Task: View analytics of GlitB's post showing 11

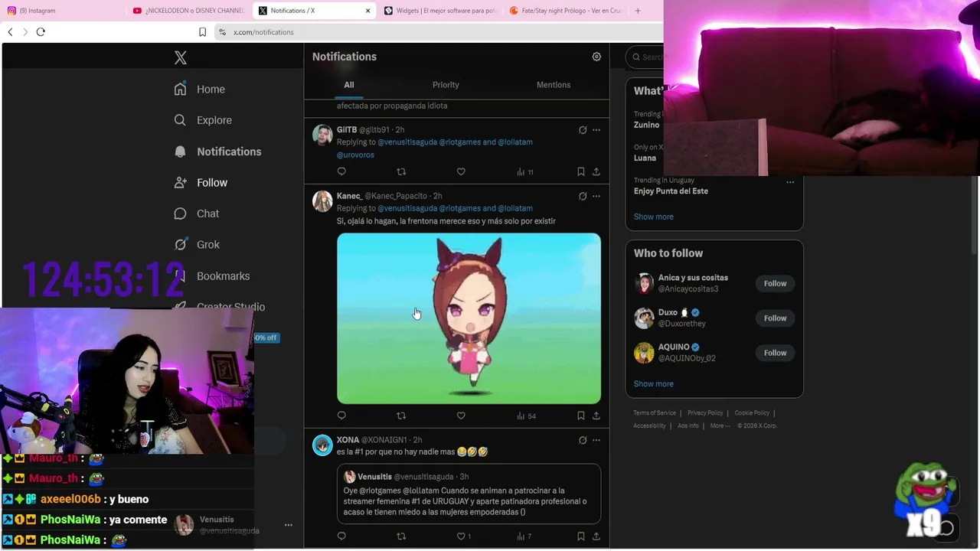Action: tap(525, 172)
